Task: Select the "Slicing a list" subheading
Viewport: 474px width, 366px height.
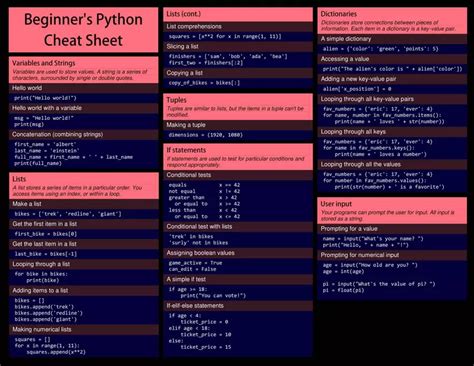Action: pyautogui.click(x=182, y=46)
